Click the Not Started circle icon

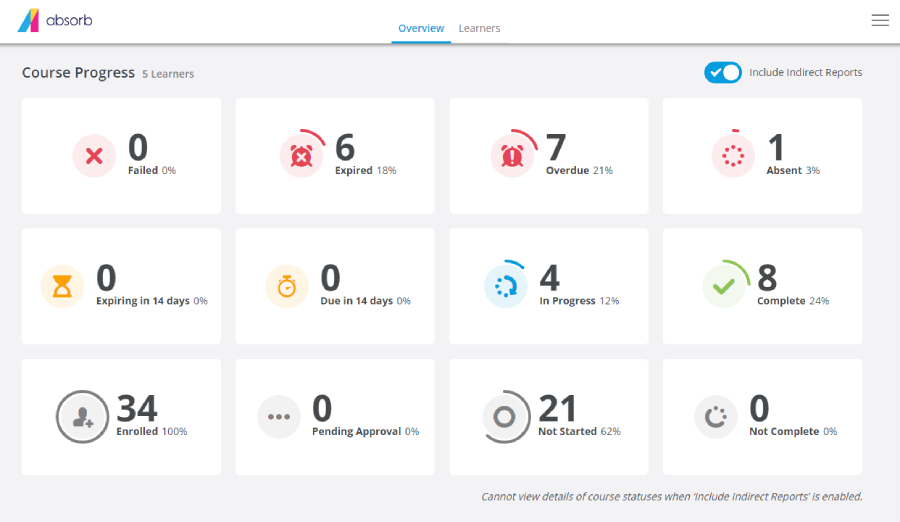tap(505, 417)
